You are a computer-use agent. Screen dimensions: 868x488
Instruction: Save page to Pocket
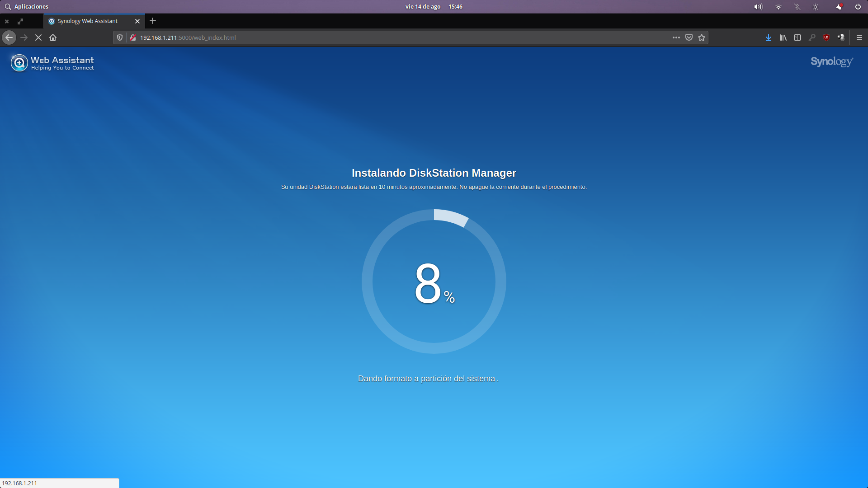coord(689,38)
